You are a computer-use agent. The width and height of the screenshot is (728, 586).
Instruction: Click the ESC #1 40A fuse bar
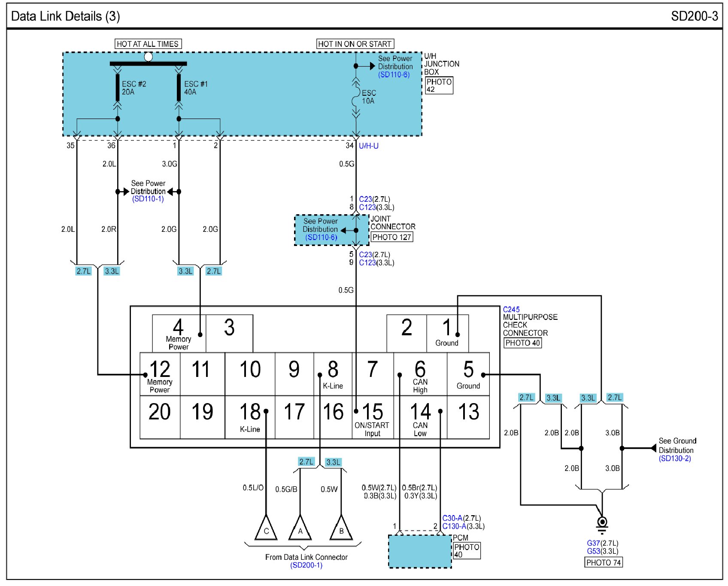pos(179,88)
